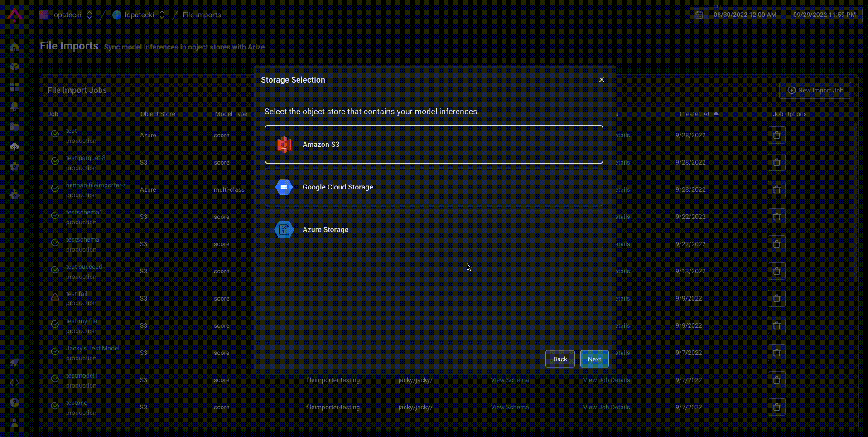Image resolution: width=868 pixels, height=437 pixels.
Task: Close the Storage Selection dialog
Action: (602, 80)
